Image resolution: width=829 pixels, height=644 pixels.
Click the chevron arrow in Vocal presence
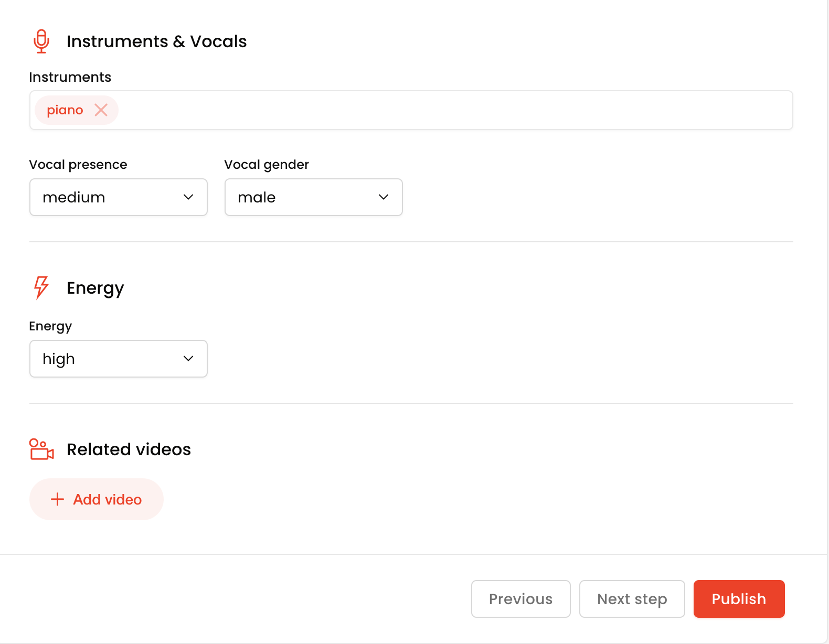pyautogui.click(x=188, y=197)
